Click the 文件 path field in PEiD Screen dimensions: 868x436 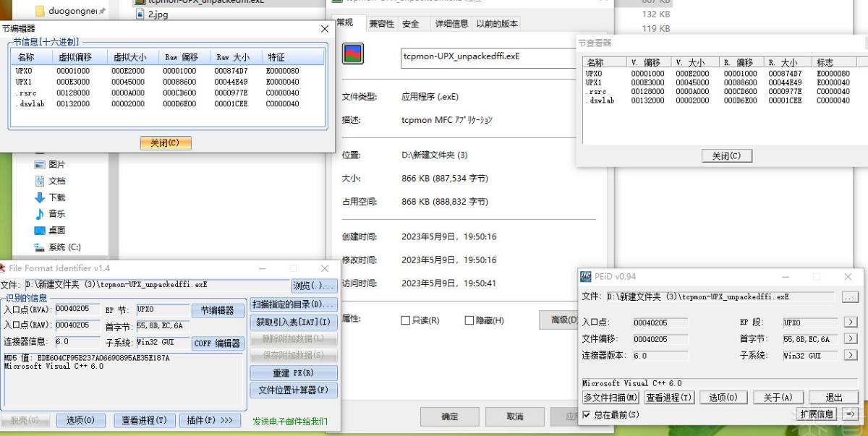pyautogui.click(x=720, y=297)
